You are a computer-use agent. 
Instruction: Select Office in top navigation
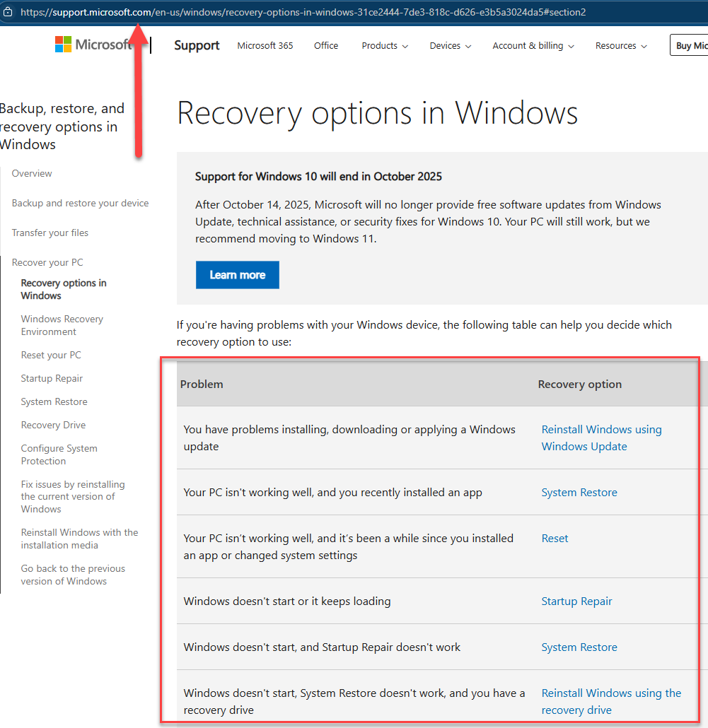point(326,46)
